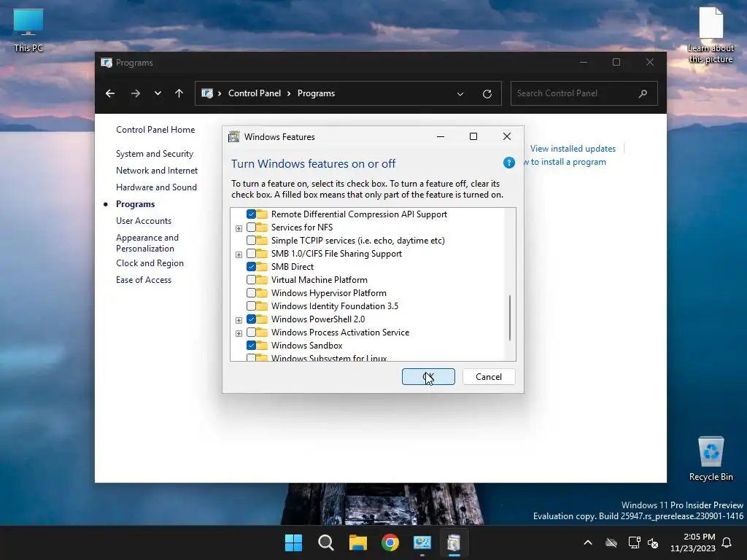Expand SMB 1.0/CIFS File Sharing Support node

coord(239,254)
